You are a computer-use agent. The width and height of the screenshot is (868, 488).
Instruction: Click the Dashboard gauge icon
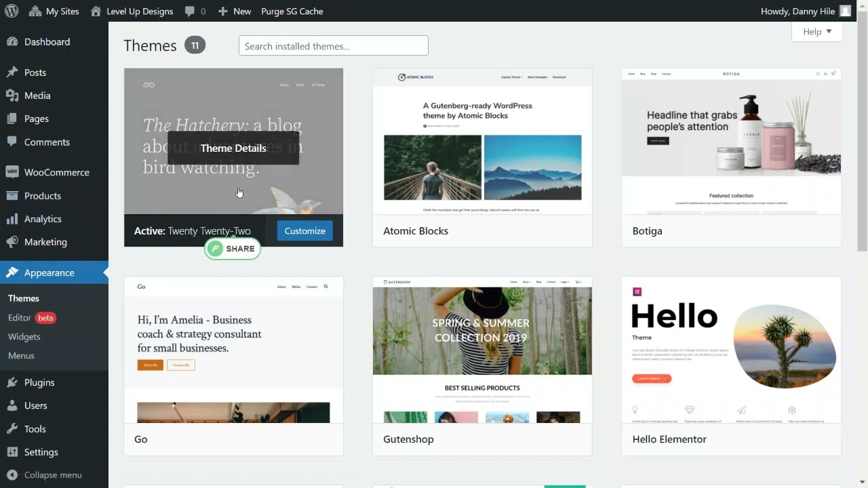(x=12, y=41)
